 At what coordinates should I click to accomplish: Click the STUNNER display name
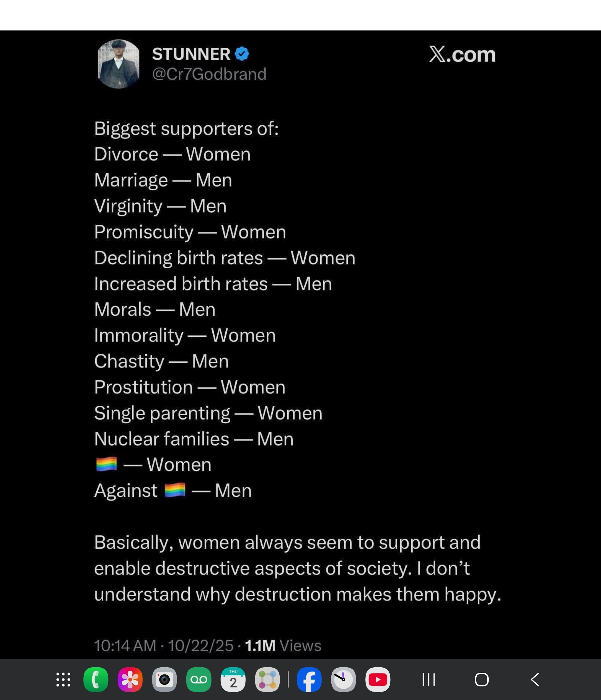[191, 54]
